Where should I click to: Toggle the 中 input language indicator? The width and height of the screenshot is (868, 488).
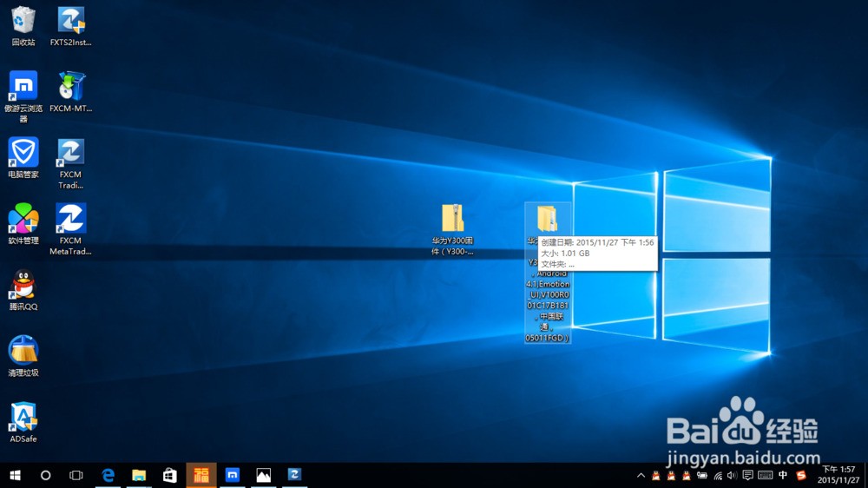pos(783,475)
